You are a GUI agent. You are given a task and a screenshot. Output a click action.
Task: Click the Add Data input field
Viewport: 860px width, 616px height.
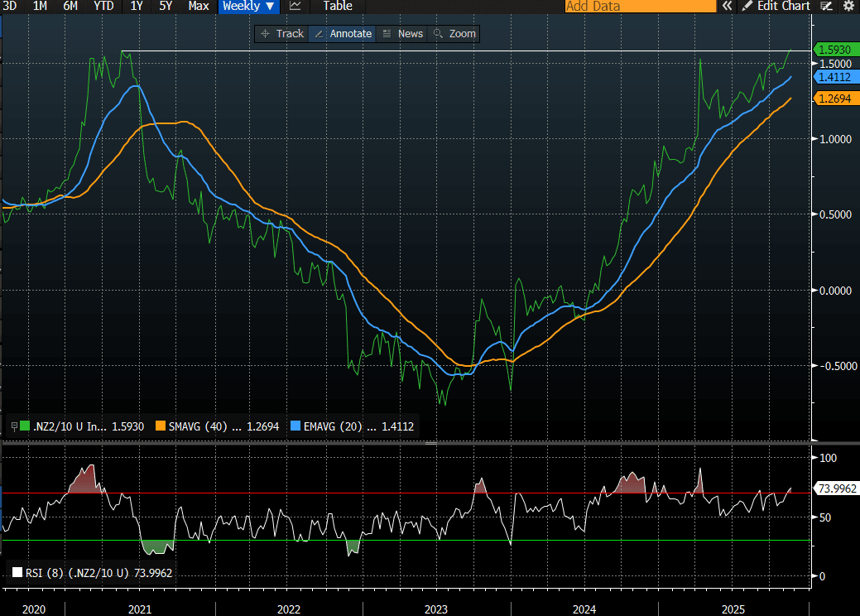point(640,6)
